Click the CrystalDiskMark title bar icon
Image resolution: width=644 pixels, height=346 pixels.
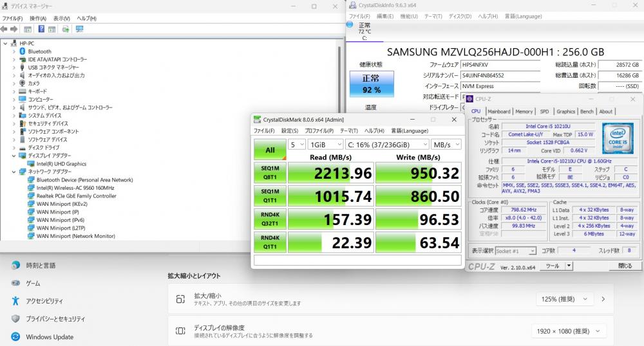tap(257, 120)
